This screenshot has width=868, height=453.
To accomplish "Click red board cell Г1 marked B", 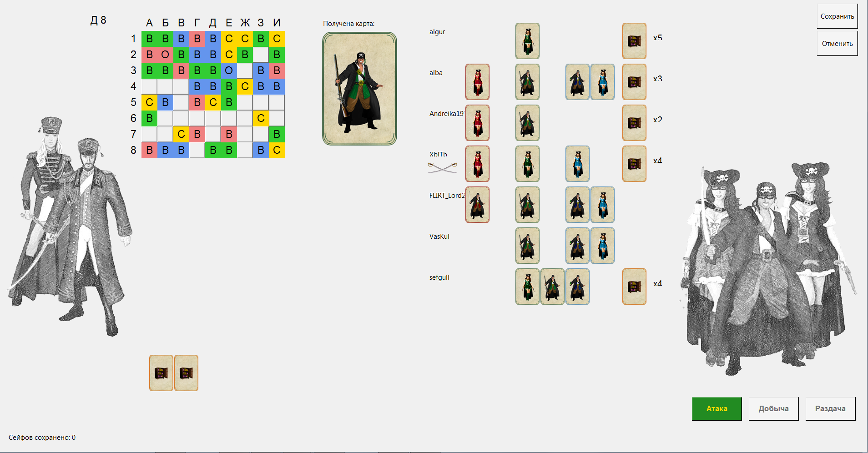I will point(197,39).
